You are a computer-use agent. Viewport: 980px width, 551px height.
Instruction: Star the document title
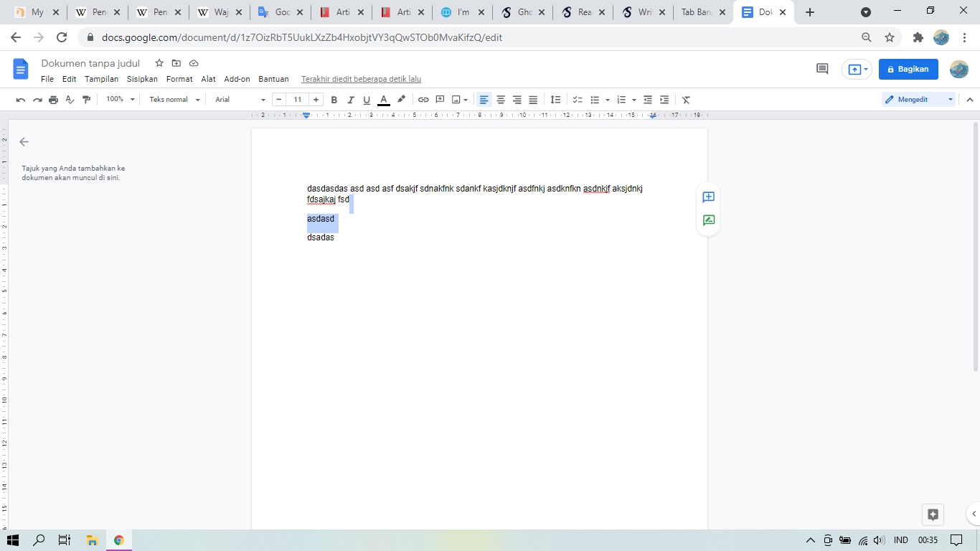coord(159,63)
